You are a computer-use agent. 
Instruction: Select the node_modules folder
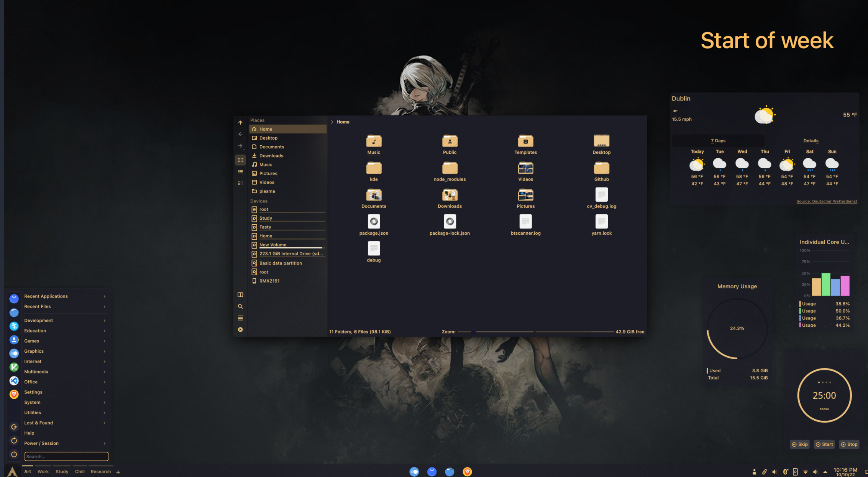[x=450, y=171]
